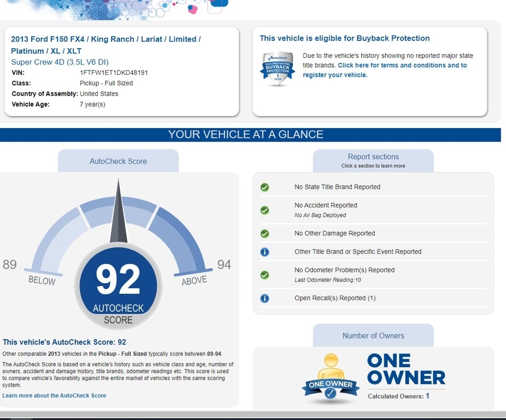Click green check beside No Accident Reported

tap(265, 211)
